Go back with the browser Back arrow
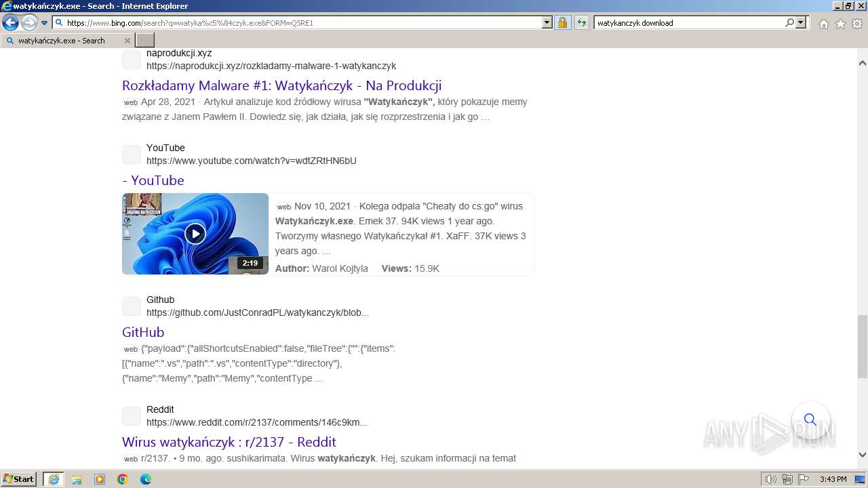868x488 pixels. point(10,23)
